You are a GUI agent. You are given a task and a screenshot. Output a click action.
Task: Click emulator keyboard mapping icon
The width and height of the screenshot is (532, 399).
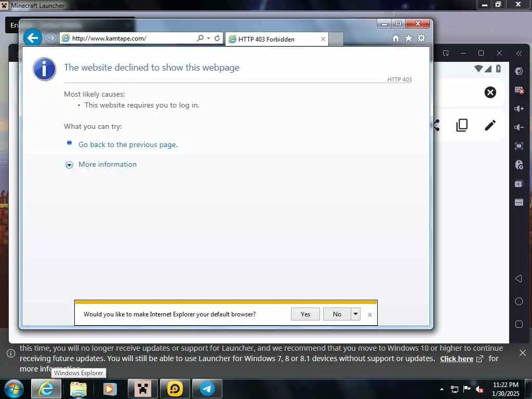(x=519, y=90)
